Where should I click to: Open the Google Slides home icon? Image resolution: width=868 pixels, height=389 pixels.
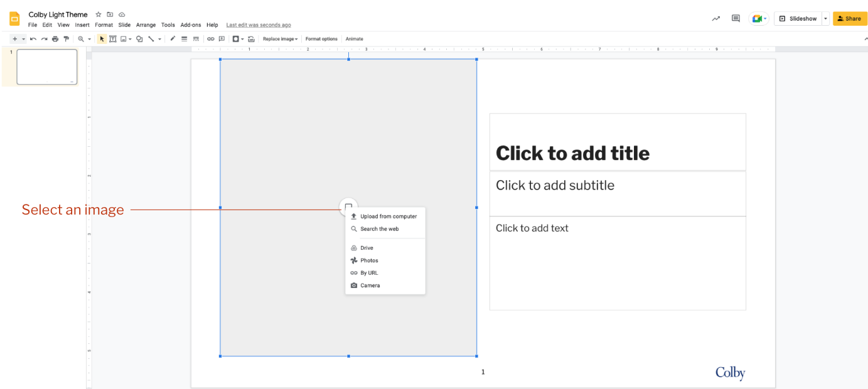coord(14,18)
